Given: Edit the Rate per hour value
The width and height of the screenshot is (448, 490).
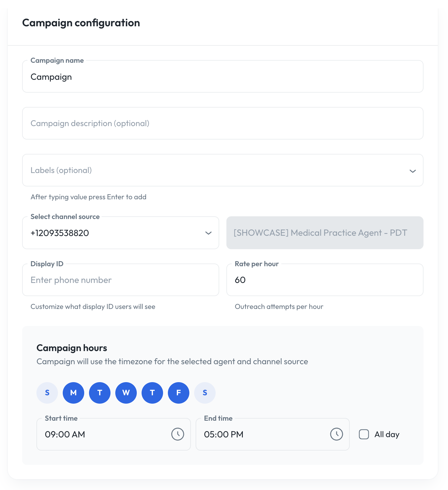Looking at the screenshot, I should [325, 280].
